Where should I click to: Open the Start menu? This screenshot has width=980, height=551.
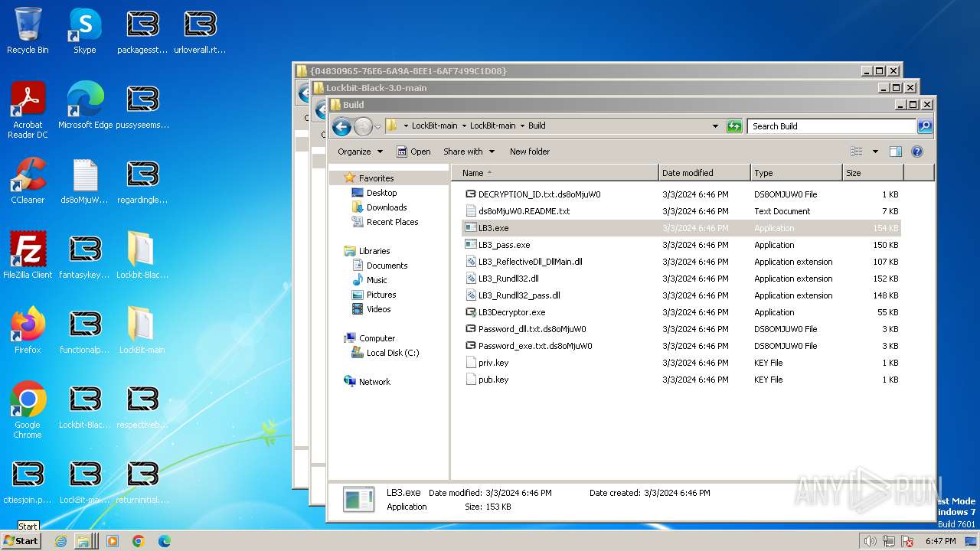[21, 540]
